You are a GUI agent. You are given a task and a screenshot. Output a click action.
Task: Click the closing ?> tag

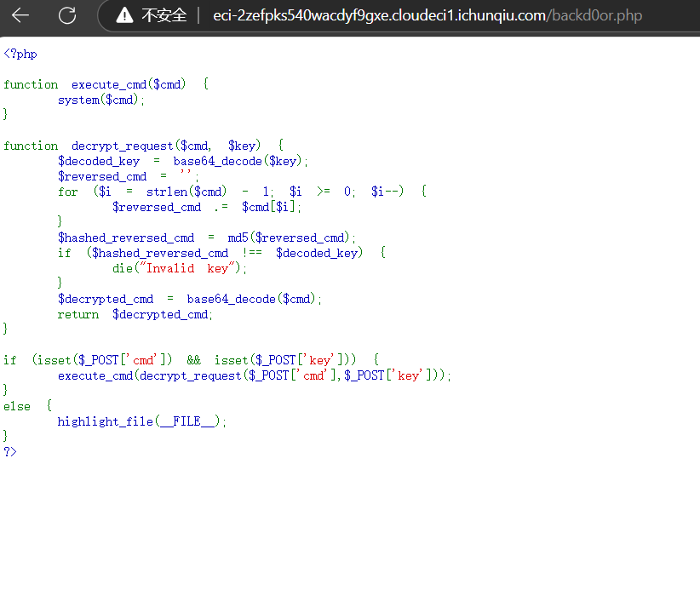[x=10, y=452]
